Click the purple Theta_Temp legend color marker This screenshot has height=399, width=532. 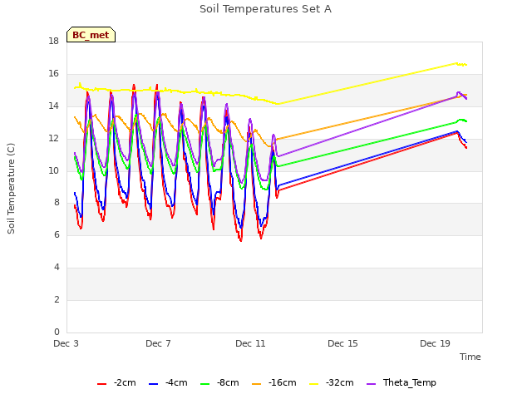click(372, 384)
